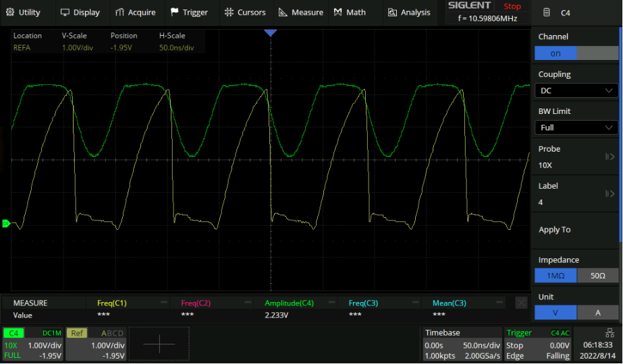Switch unit to A (amperes)

pos(597,313)
